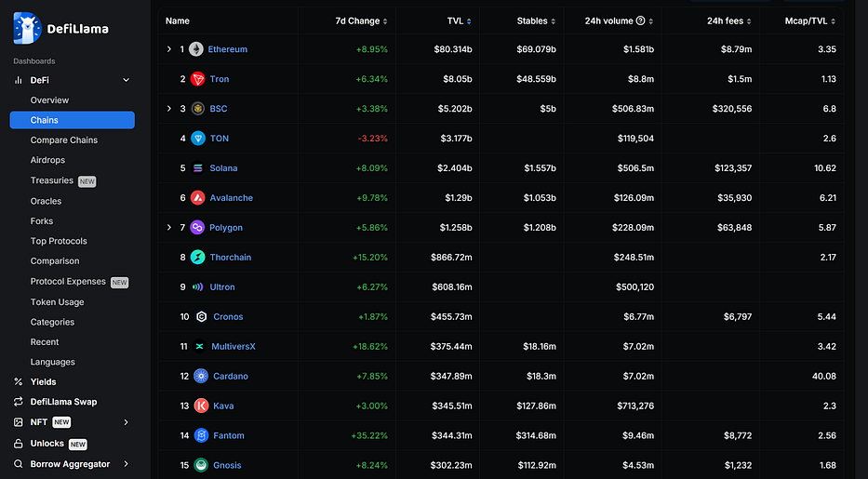Click the Fantom chain logo icon
The width and height of the screenshot is (868, 479).
point(201,436)
